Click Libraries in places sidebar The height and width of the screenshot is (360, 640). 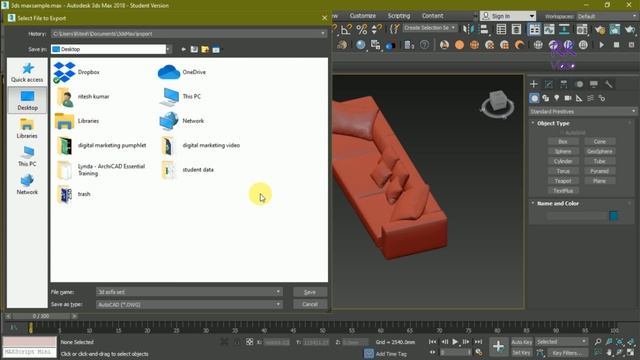tap(27, 128)
